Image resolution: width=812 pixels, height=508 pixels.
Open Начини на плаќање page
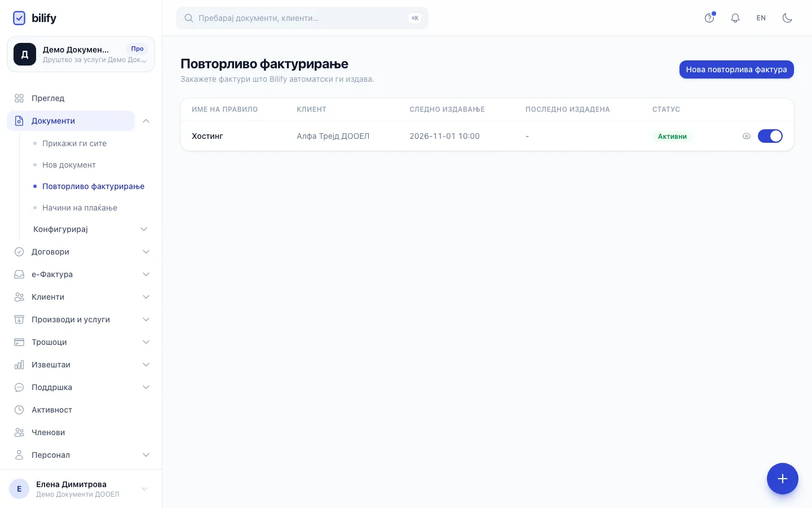pyautogui.click(x=80, y=208)
